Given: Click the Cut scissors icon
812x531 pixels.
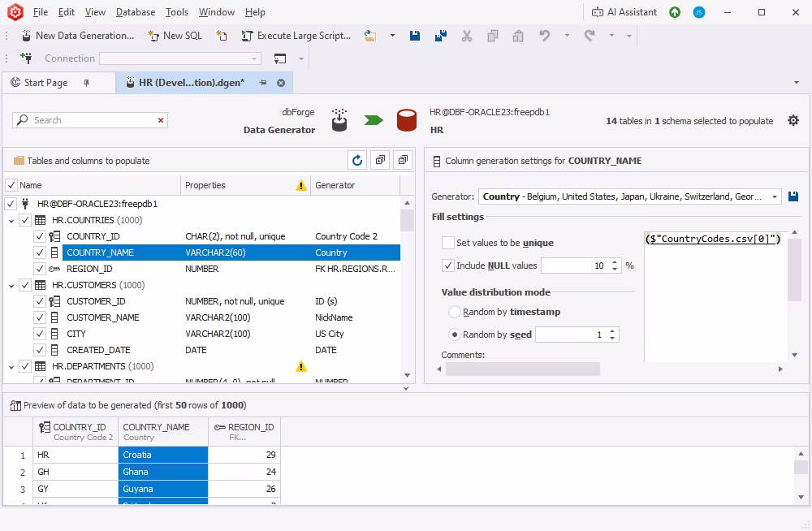Looking at the screenshot, I should [467, 36].
